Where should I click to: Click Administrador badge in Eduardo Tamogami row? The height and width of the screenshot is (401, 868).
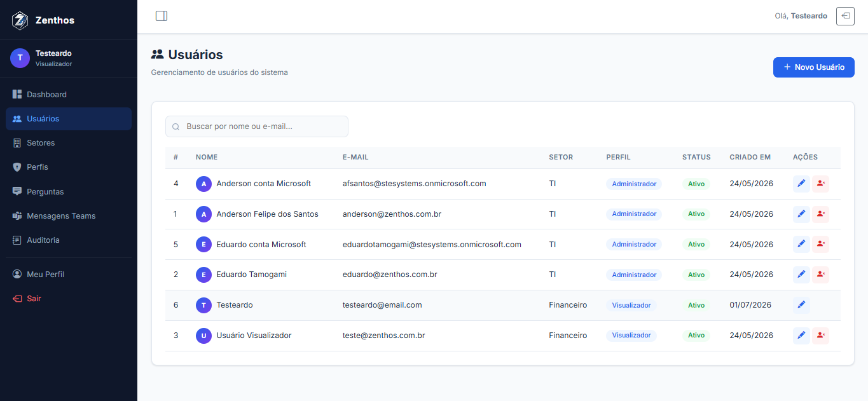[634, 275]
